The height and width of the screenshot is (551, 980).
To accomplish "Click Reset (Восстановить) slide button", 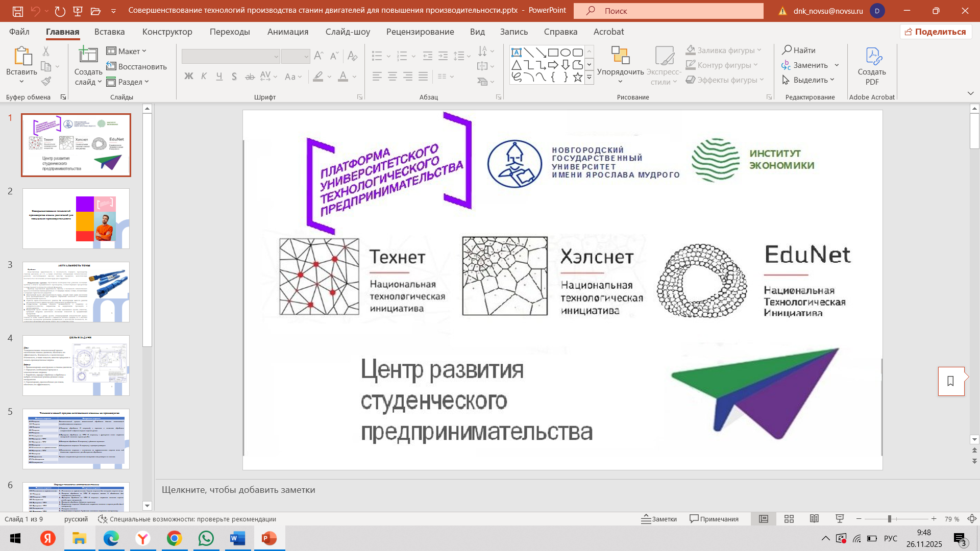I will (137, 66).
